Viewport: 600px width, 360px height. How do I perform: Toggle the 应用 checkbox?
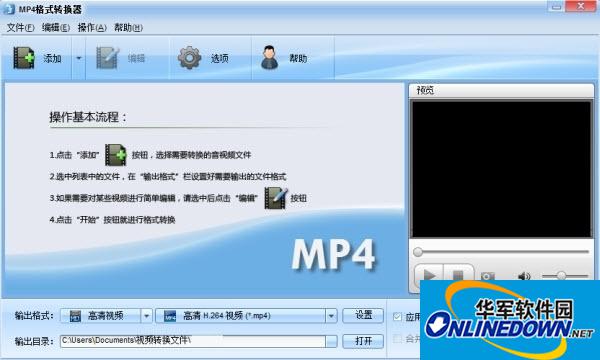pyautogui.click(x=397, y=316)
